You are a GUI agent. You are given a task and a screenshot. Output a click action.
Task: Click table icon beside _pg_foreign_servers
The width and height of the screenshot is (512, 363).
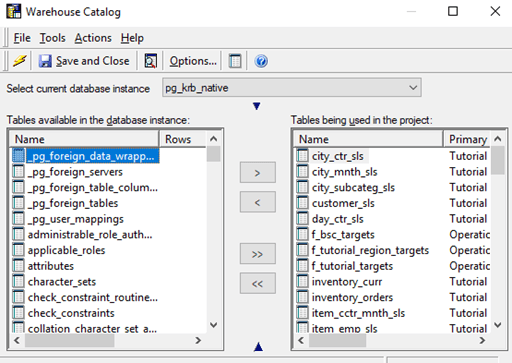[x=18, y=172]
